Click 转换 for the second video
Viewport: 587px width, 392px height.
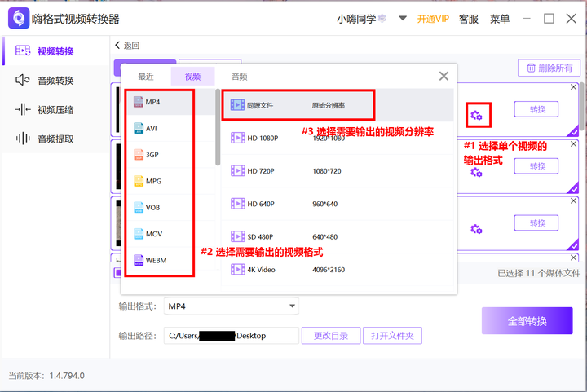(536, 166)
